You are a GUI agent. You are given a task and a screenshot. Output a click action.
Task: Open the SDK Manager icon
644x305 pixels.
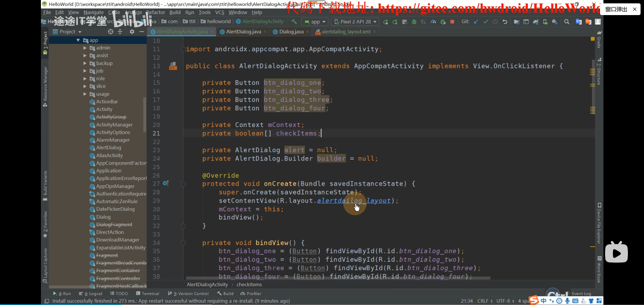555,22
